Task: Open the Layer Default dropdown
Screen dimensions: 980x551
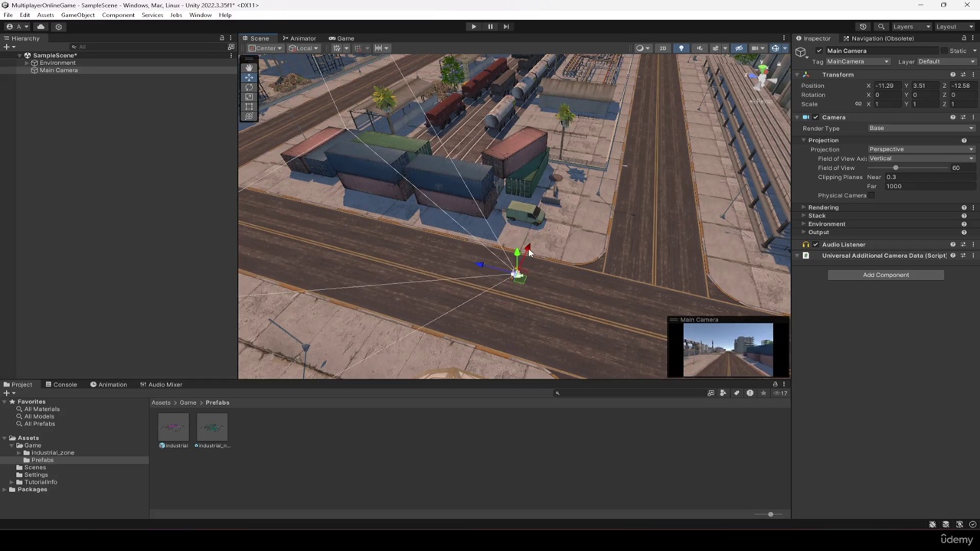Action: coord(946,61)
